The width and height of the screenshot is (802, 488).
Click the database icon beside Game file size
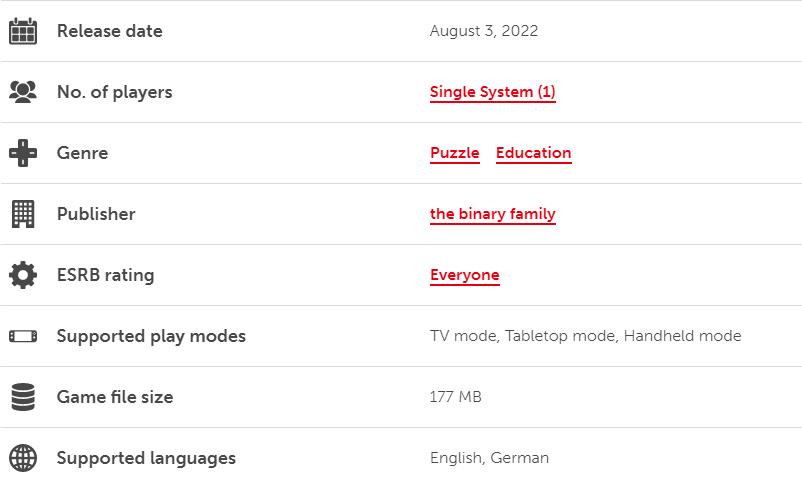point(23,397)
